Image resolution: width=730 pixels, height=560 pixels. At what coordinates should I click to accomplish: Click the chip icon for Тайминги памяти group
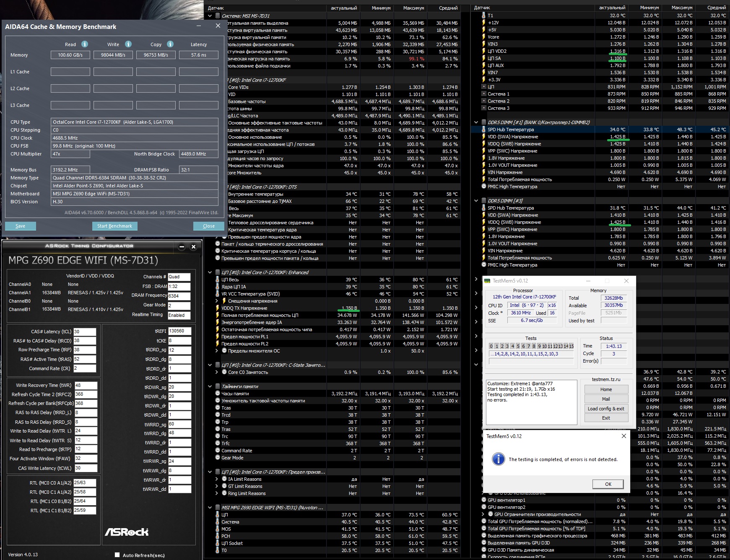pos(217,386)
